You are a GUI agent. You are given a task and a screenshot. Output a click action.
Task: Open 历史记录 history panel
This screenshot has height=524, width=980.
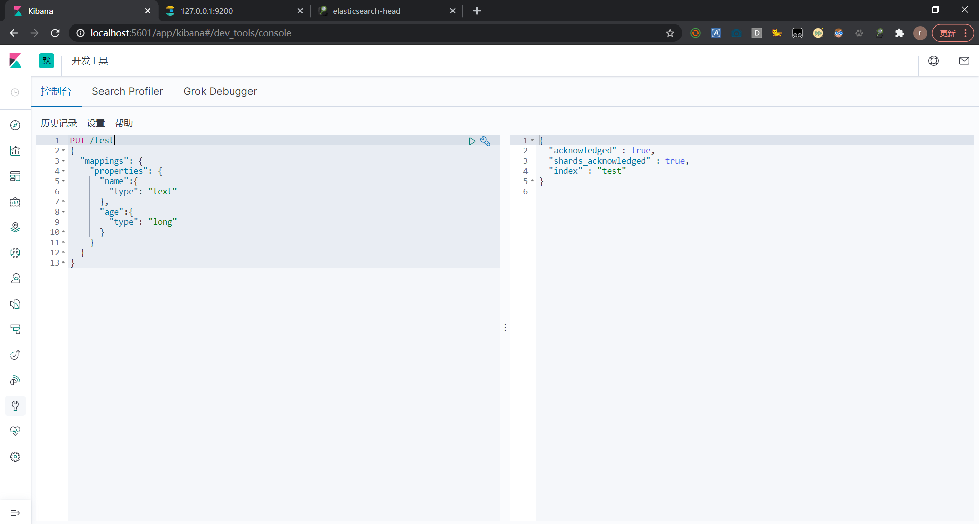click(x=59, y=123)
